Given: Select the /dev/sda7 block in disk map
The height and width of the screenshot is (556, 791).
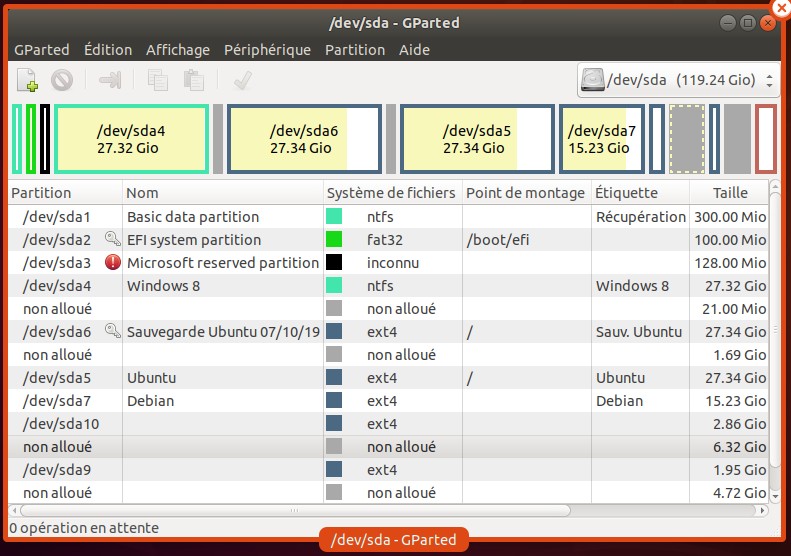Looking at the screenshot, I should [602, 139].
